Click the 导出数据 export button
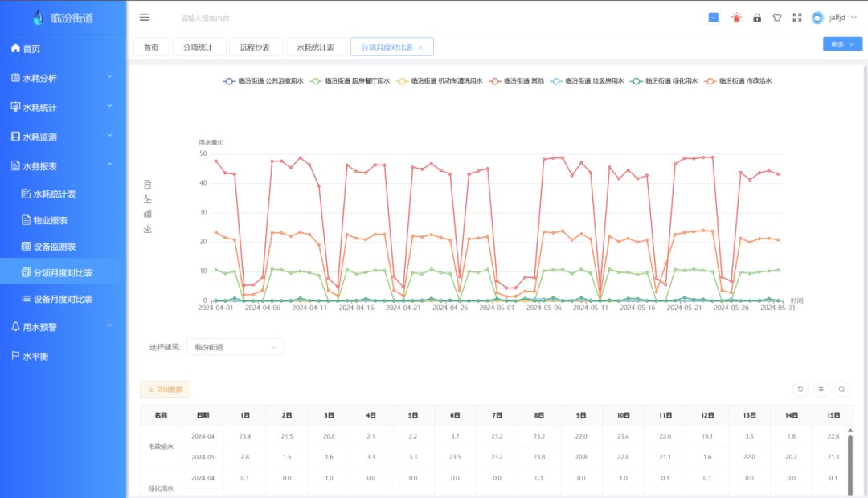 point(165,390)
